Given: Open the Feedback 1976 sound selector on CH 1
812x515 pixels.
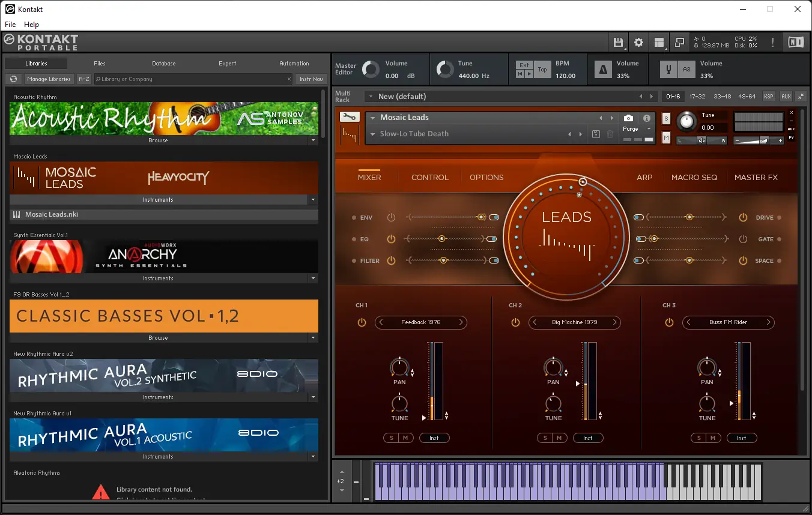Looking at the screenshot, I should [x=420, y=322].
